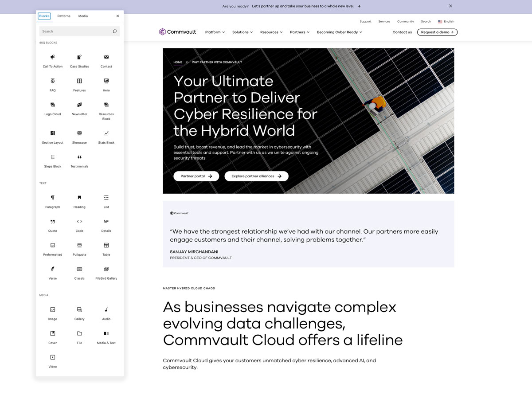Screen dimensions: 532x399
Task: Click the Request a demo button
Action: point(437,32)
